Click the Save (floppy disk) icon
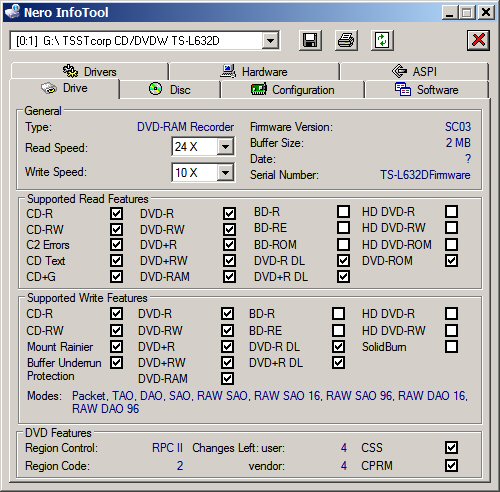This screenshot has width=500, height=492. click(310, 40)
